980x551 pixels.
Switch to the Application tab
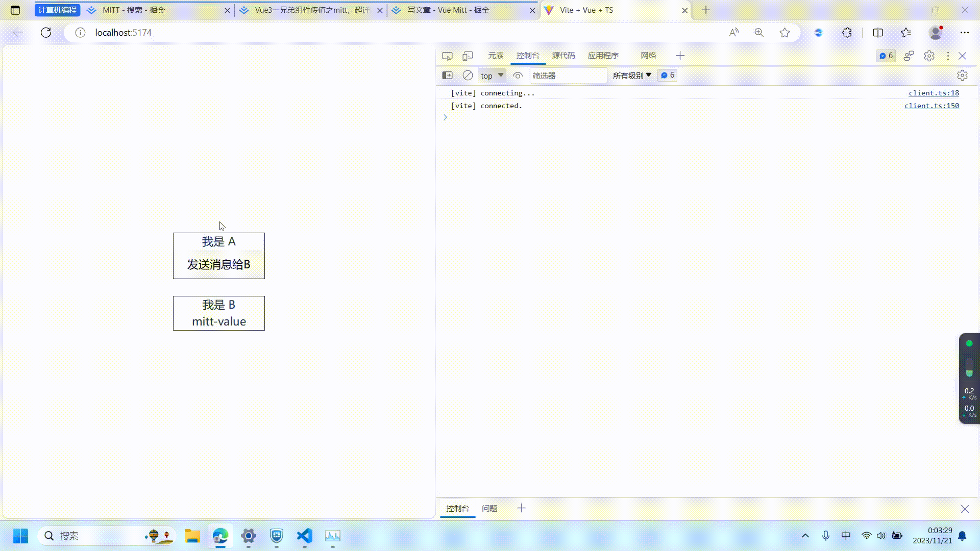point(603,56)
